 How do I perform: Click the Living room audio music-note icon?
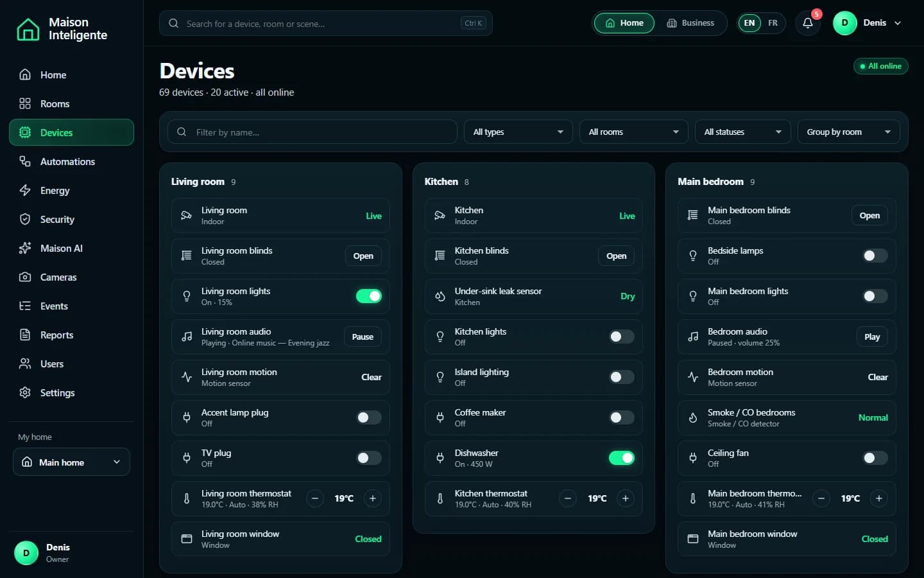point(187,337)
